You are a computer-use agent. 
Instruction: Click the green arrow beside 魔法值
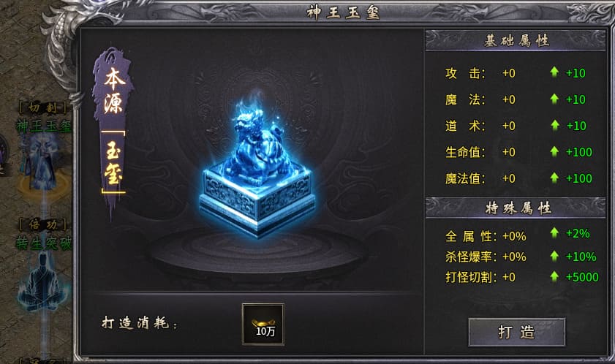(554, 178)
